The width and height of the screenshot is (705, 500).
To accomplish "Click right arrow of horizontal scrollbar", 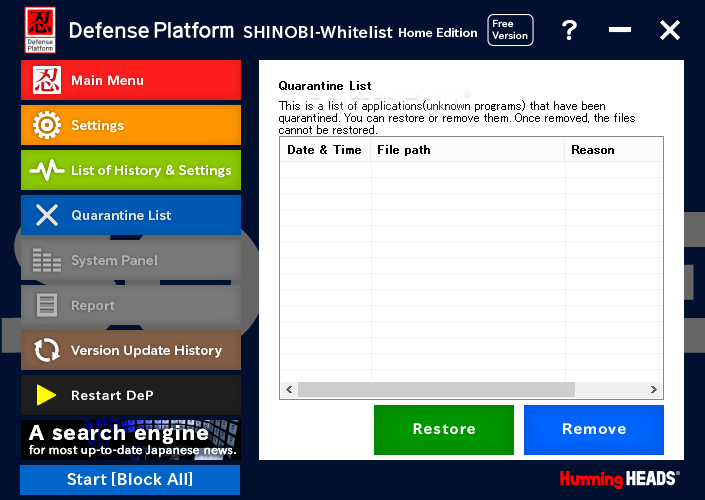I will (x=654, y=389).
